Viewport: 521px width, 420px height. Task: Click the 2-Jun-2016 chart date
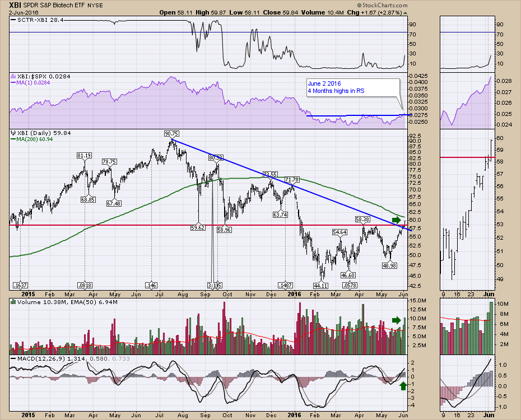[x=24, y=13]
